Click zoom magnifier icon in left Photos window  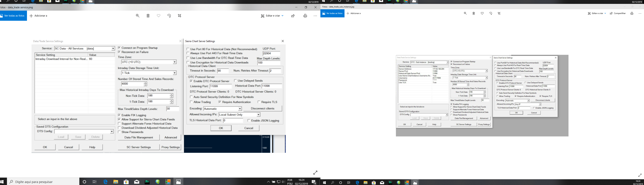tap(138, 16)
